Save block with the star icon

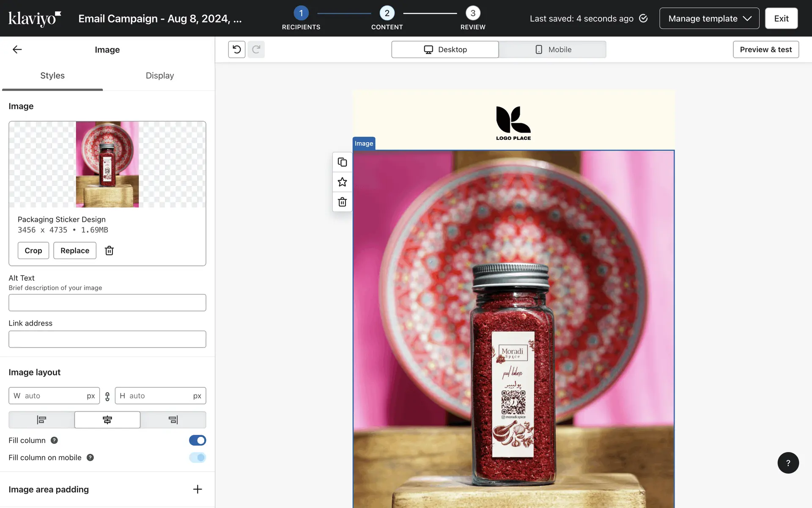coord(342,182)
